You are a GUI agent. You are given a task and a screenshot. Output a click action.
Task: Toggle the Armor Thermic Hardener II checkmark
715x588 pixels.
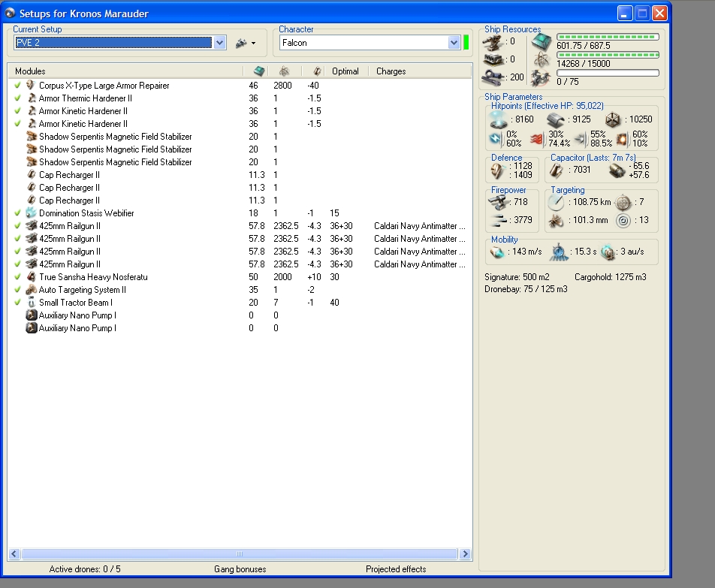(x=17, y=98)
